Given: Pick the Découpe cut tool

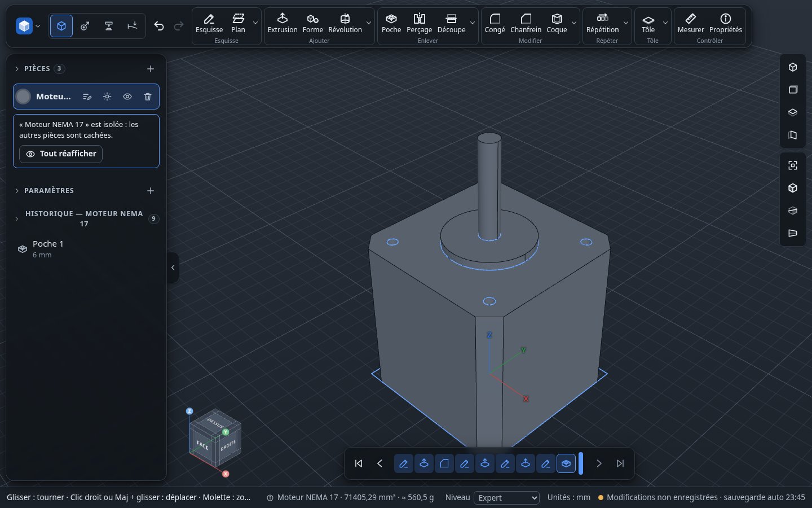Looking at the screenshot, I should coord(452,23).
